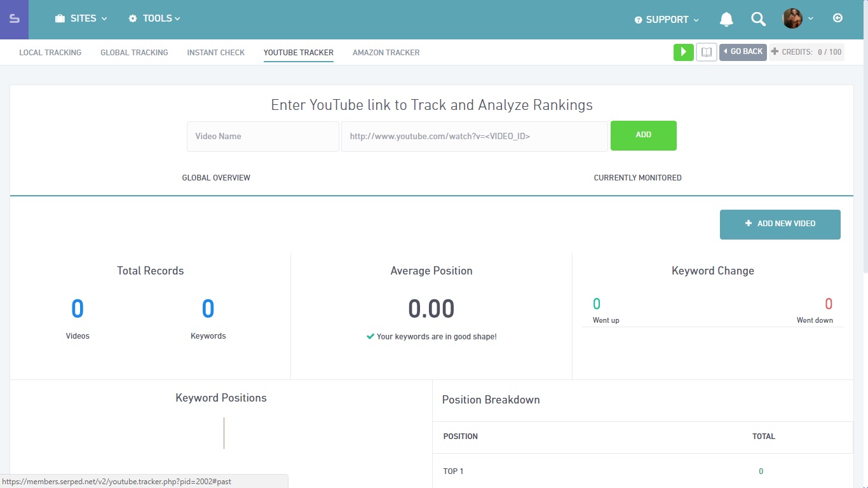The height and width of the screenshot is (488, 868).
Task: Open the book documentation icon
Action: pyautogui.click(x=707, y=52)
